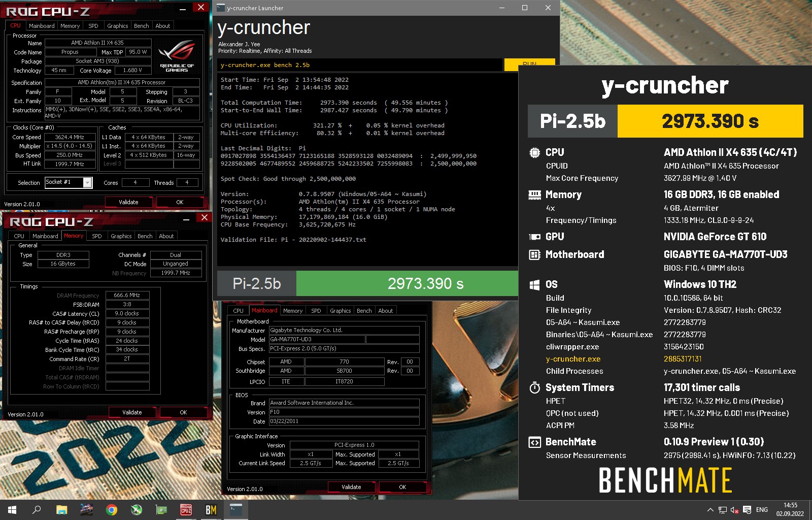Screen dimensions: 812x520
Task: Click the Core Speed value 3624.4 MHz
Action: tap(70, 137)
